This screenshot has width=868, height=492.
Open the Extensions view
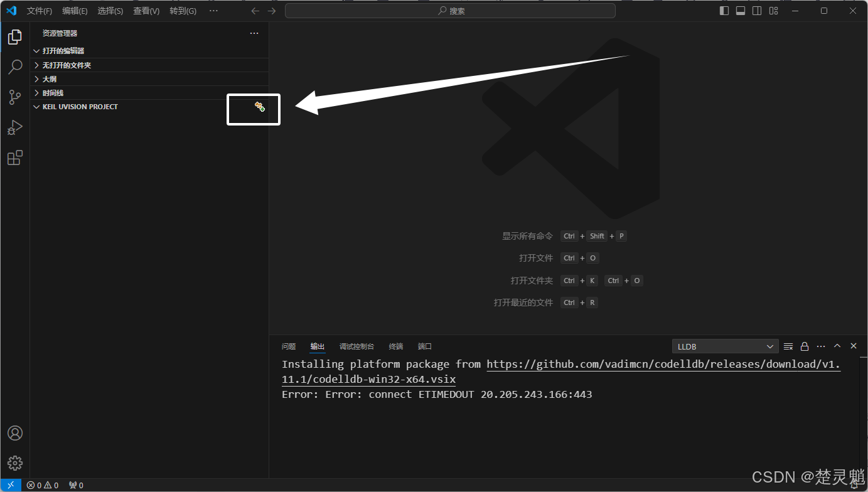coord(15,158)
